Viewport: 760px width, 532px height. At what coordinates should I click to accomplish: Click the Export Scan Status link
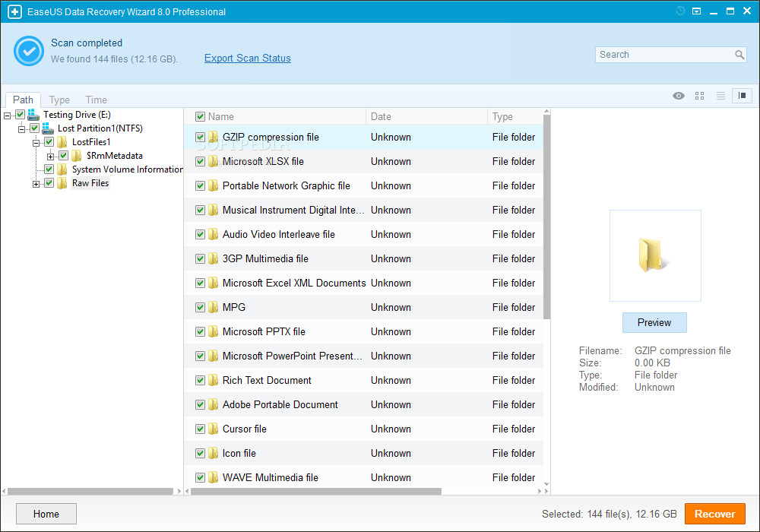click(247, 59)
